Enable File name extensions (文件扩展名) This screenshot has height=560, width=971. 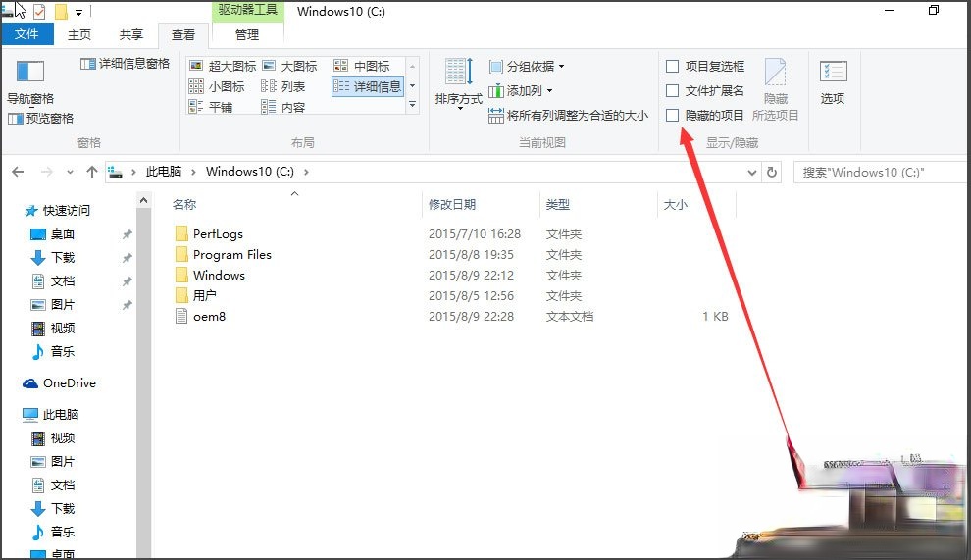pyautogui.click(x=673, y=91)
